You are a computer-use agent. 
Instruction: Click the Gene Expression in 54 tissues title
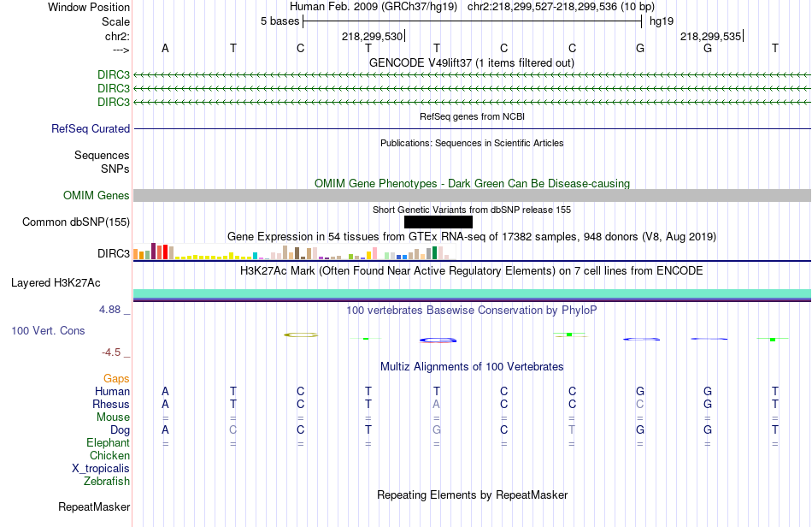pyautogui.click(x=472, y=237)
